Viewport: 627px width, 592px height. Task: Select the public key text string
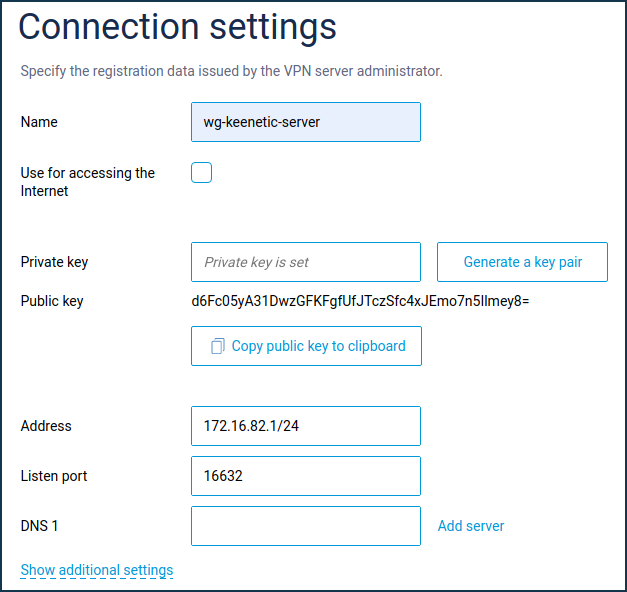click(x=360, y=301)
